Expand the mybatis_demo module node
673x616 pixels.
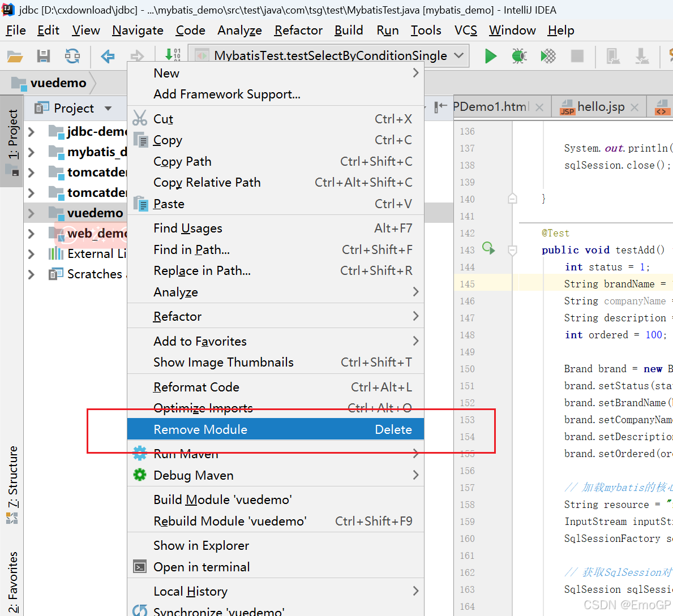tap(31, 152)
